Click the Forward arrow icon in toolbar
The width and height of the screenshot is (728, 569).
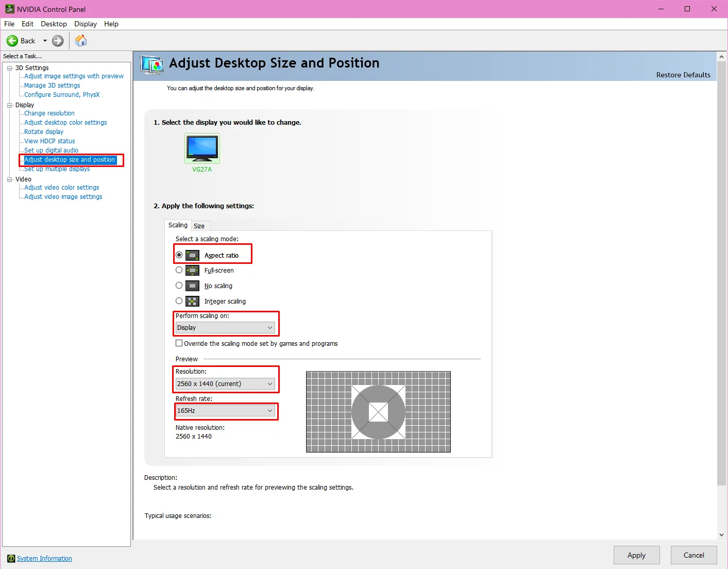click(58, 41)
